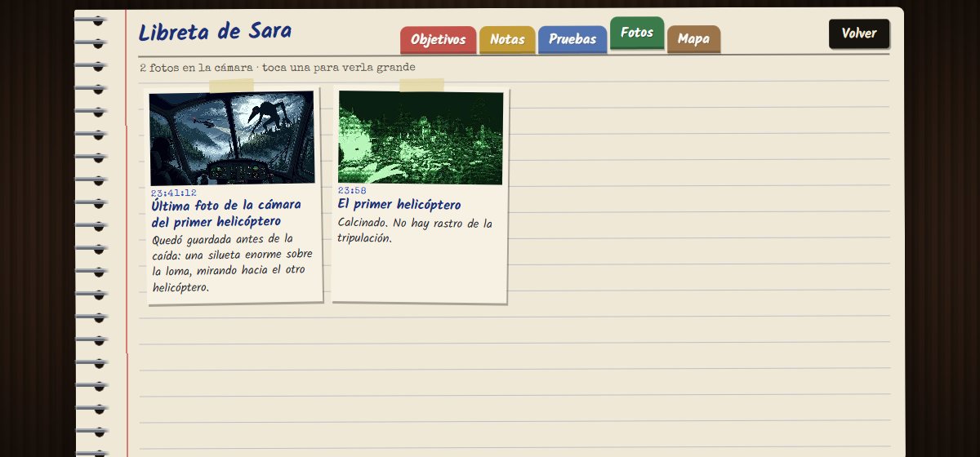The image size is (980, 457).
Task: Open the Objetivos tab
Action: pos(438,40)
